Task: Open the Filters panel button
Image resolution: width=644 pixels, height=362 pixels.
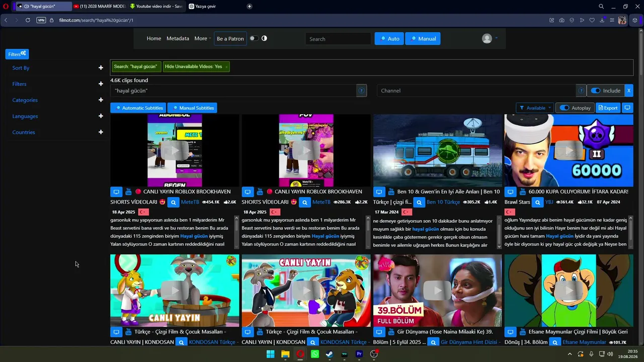Action: coord(17,54)
